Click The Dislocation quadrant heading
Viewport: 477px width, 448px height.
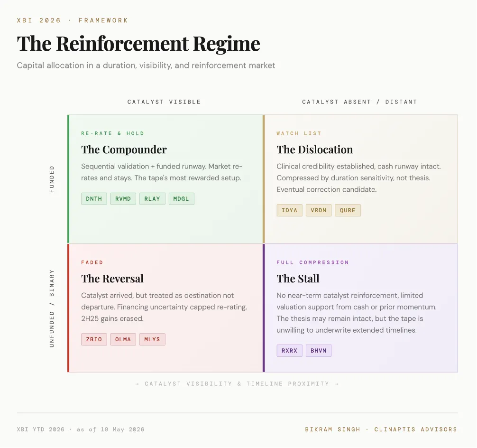point(314,149)
